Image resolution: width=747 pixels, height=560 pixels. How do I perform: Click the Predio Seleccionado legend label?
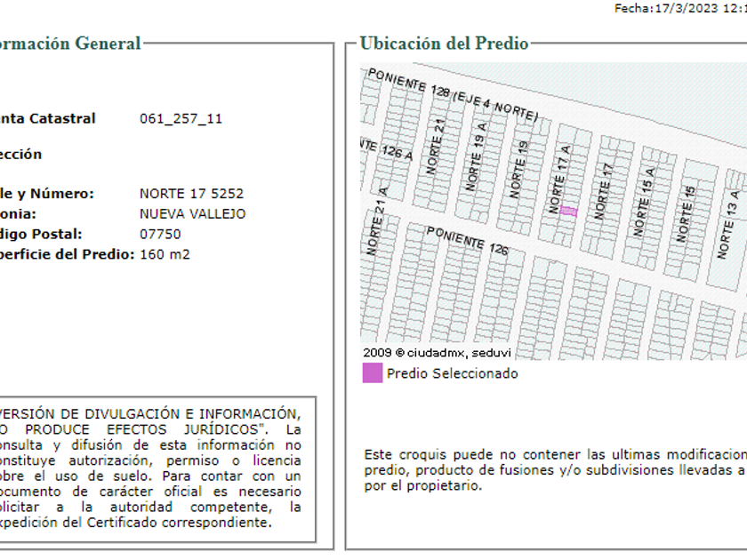click(x=452, y=373)
